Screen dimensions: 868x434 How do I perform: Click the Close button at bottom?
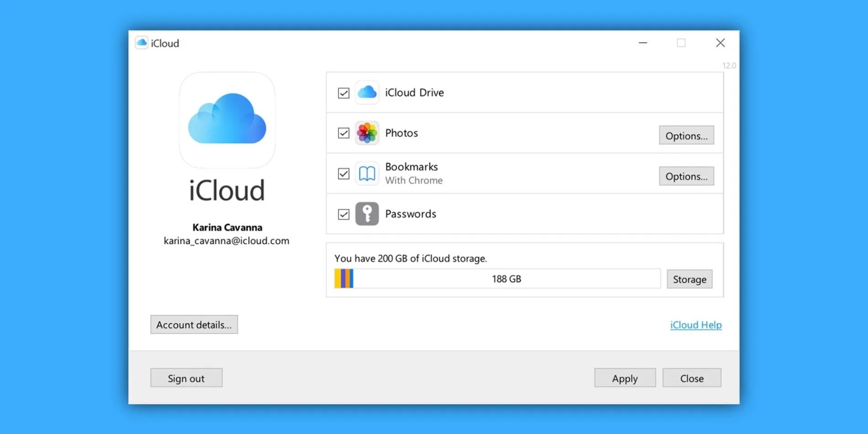(692, 378)
